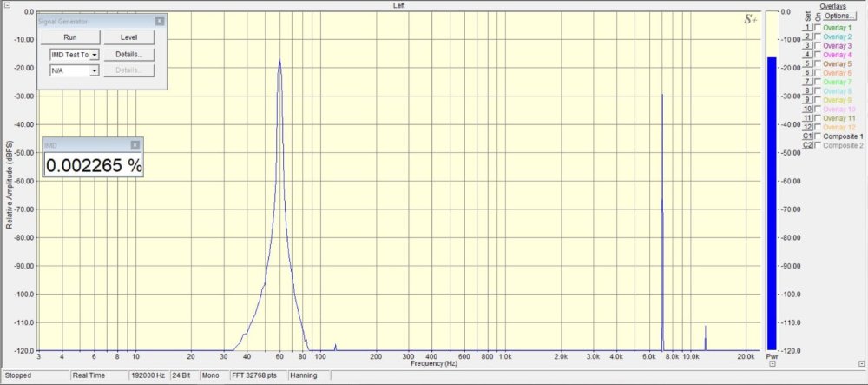Image resolution: width=868 pixels, height=385 pixels.
Task: Click the small box below the Pwr meter
Action: pos(773,363)
